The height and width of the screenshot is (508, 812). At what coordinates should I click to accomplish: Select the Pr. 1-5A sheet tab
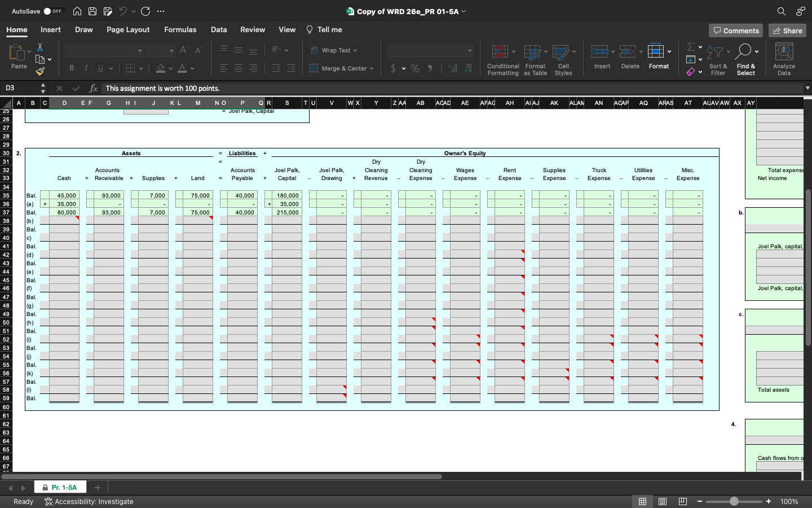click(60, 488)
